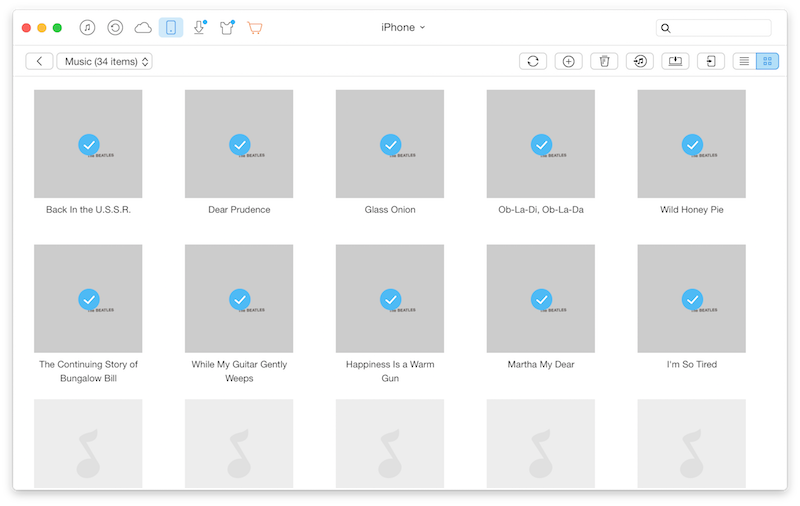Click the send to device button
The height and width of the screenshot is (506, 800).
coord(711,61)
